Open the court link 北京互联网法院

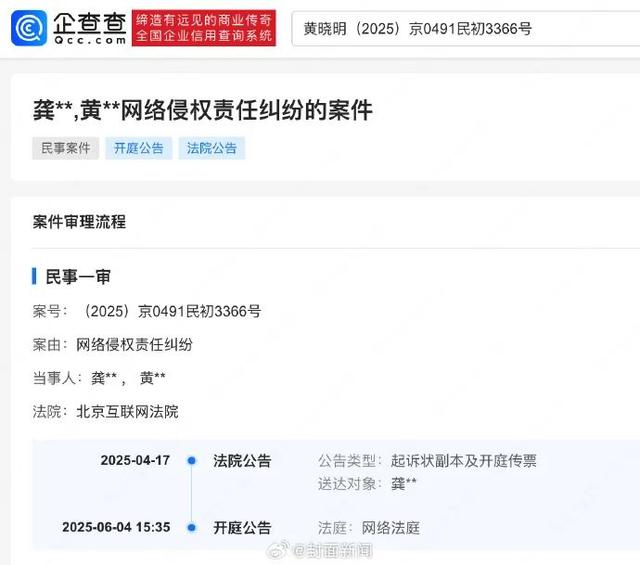coord(127,411)
